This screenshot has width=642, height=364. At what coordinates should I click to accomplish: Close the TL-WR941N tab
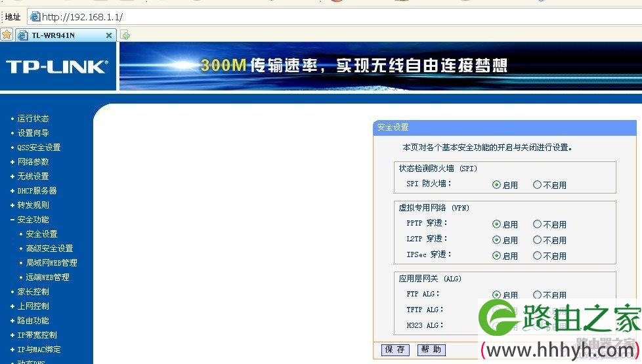coord(109,35)
